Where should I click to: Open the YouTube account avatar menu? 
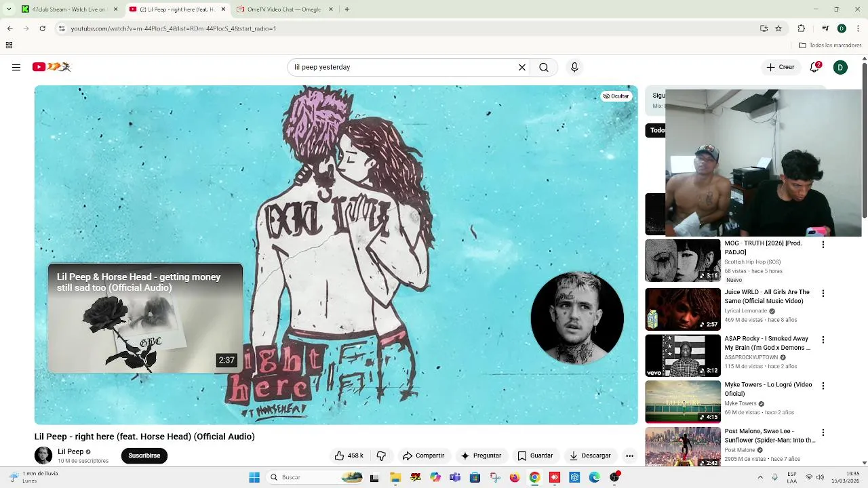pos(840,67)
